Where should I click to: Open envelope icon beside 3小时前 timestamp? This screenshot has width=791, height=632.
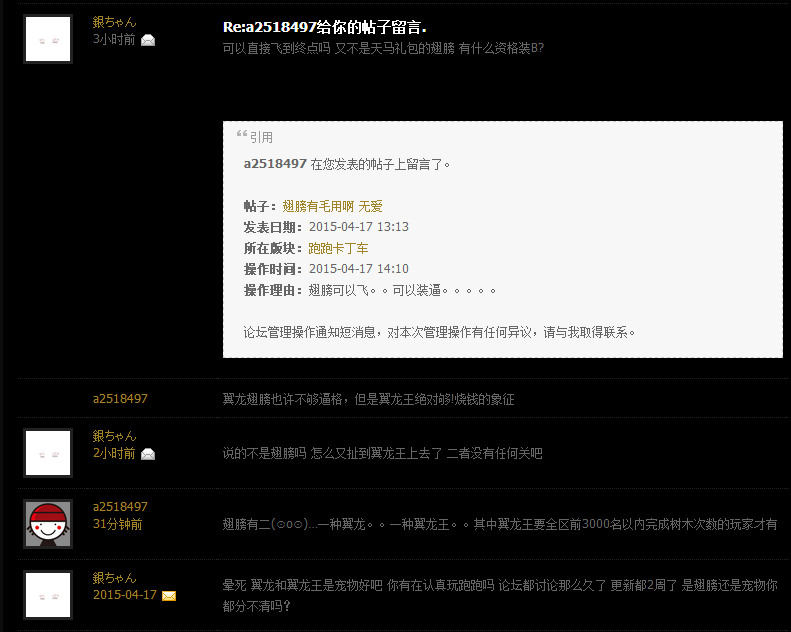148,40
